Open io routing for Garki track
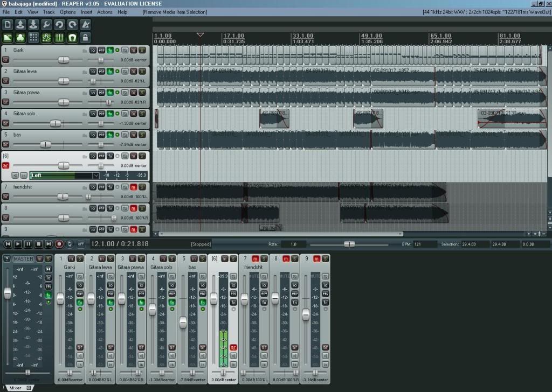552x392 pixels. 93,50
